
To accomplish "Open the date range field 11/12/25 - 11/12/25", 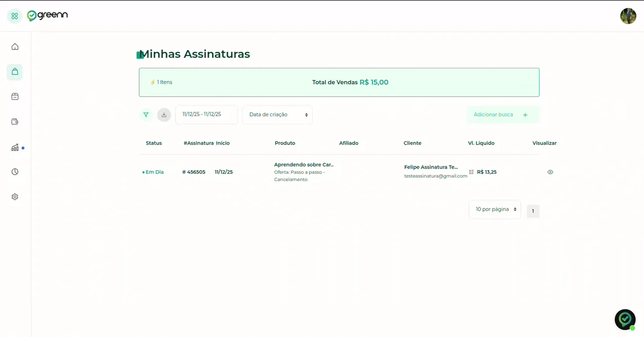I will click(x=206, y=114).
